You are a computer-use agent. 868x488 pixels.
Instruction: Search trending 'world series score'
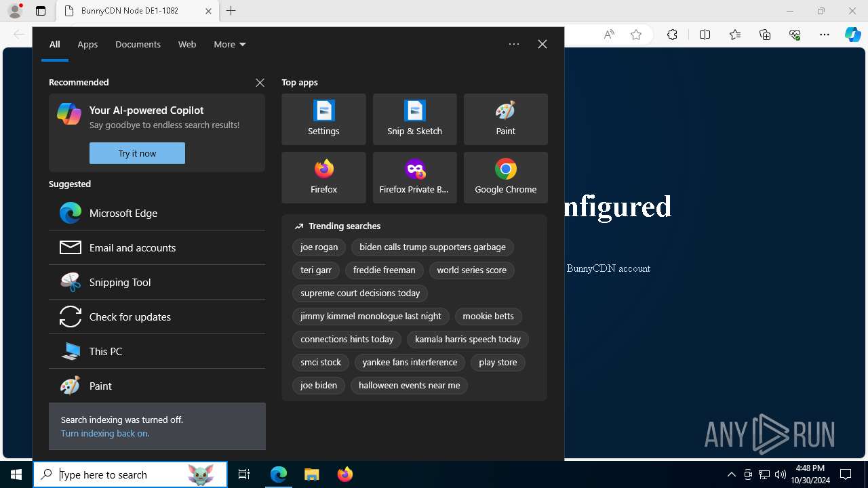[472, 270]
